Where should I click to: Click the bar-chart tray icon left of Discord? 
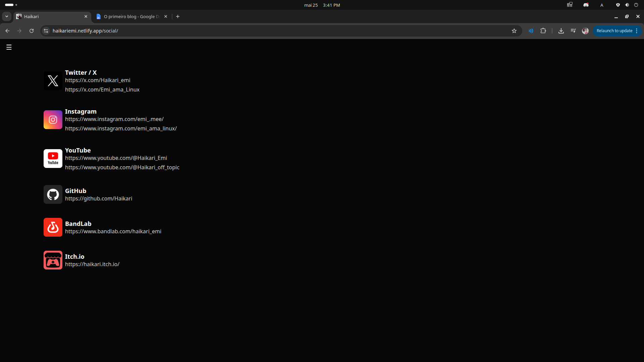570,5
